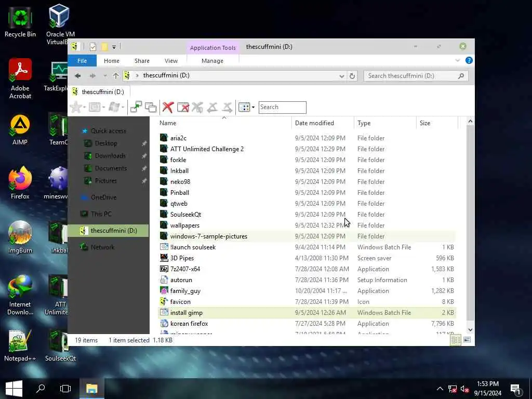This screenshot has width=532, height=399.
Task: Click the green-arrow clone tab icon
Action: (x=136, y=107)
